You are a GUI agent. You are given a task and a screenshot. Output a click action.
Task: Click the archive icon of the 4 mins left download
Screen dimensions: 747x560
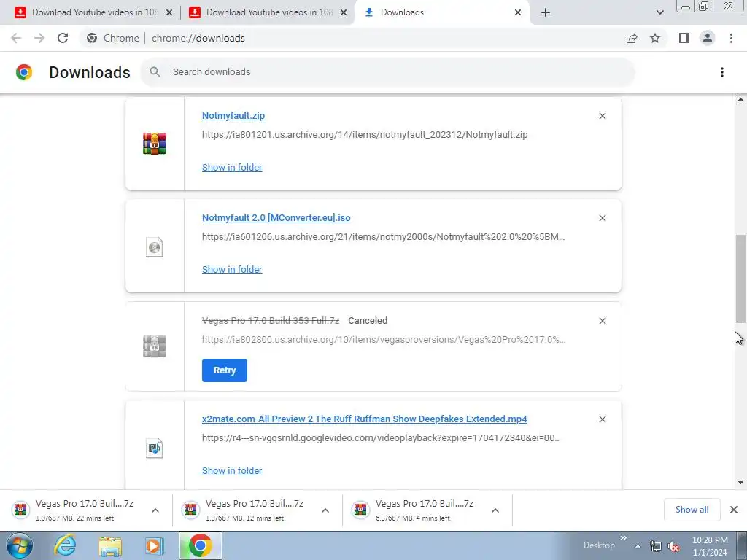[360, 510]
